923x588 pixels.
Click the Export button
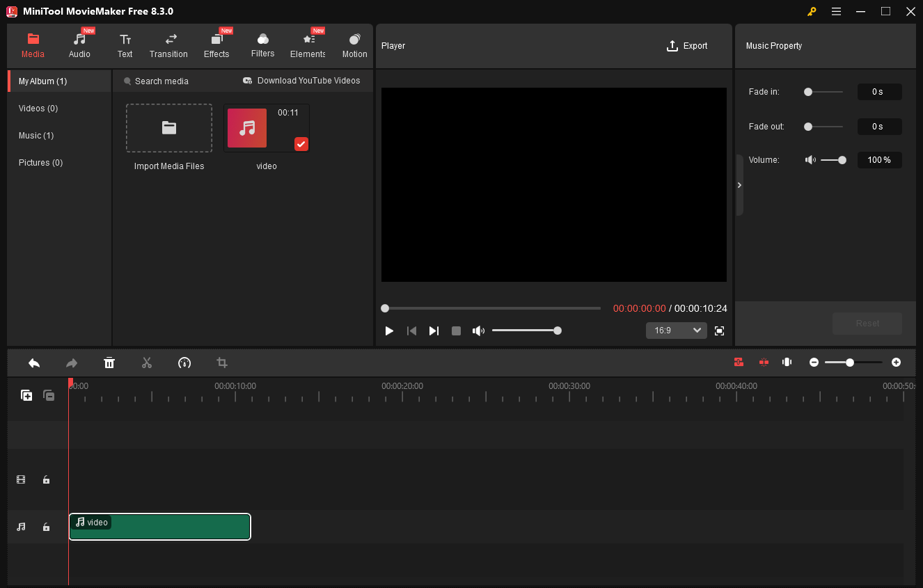coord(687,46)
